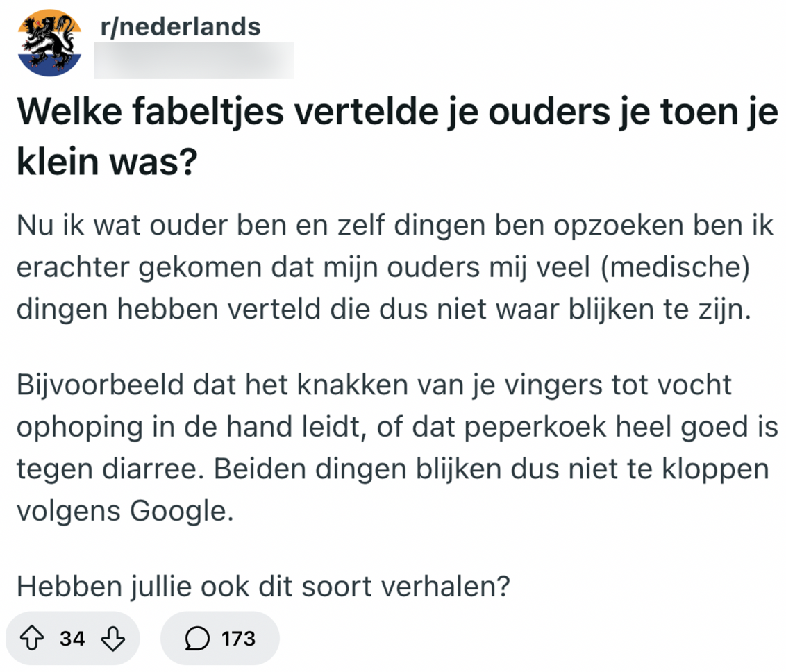This screenshot has width=786, height=672.
Task: Downvote the post using the down arrow
Action: tap(111, 637)
